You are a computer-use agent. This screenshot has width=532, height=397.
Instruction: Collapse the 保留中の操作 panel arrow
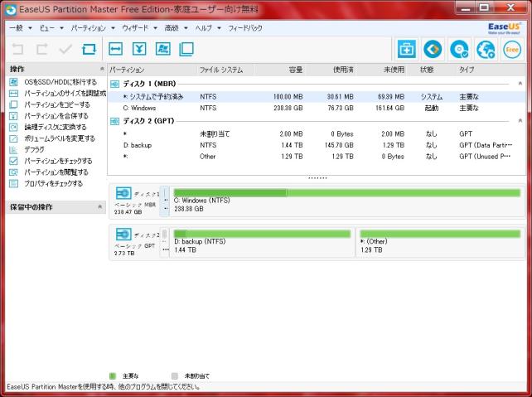(x=99, y=206)
